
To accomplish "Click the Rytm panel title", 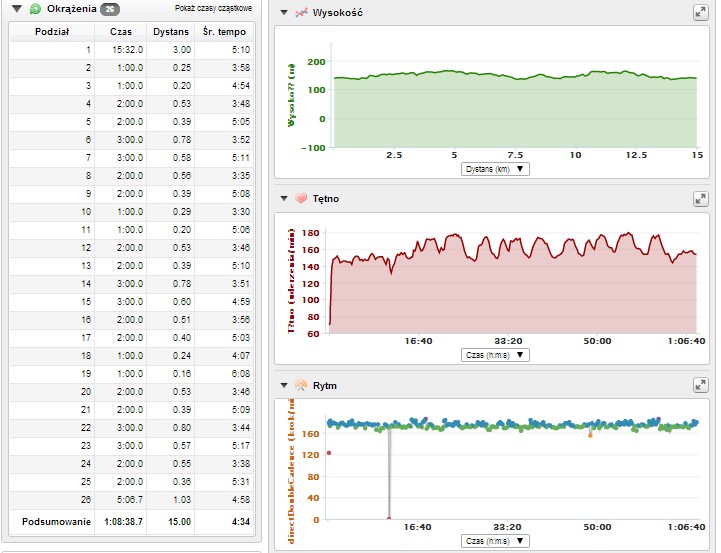I will (x=325, y=385).
